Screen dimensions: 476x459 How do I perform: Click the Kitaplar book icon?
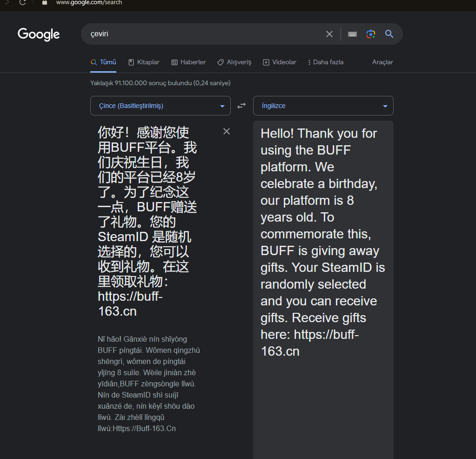tap(131, 62)
